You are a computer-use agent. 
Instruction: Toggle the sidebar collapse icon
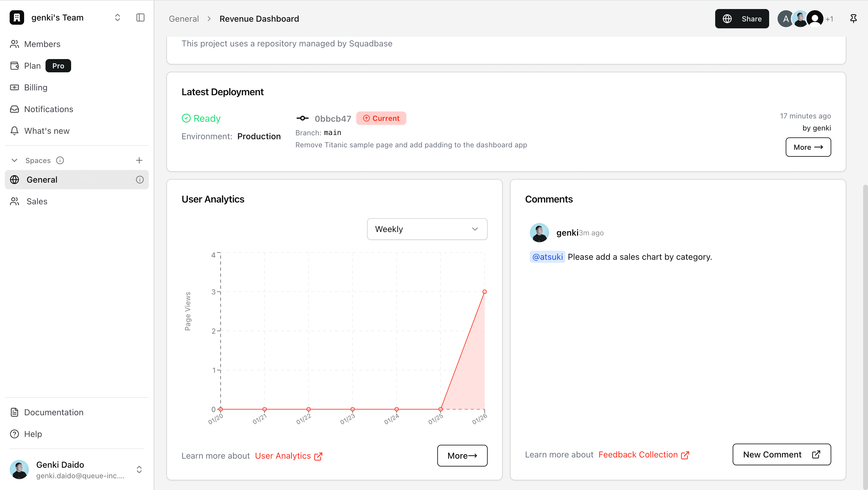click(140, 17)
